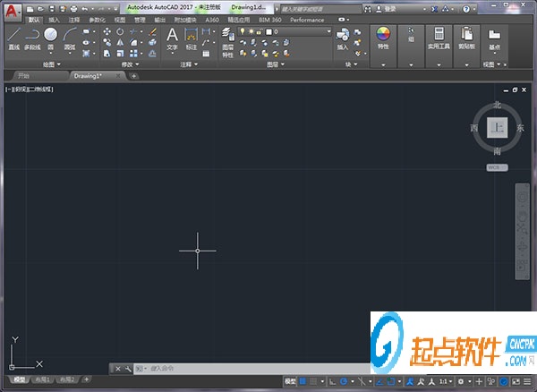The image size is (537, 392).
Task: Select the Text (文字) tool
Action: (x=172, y=39)
